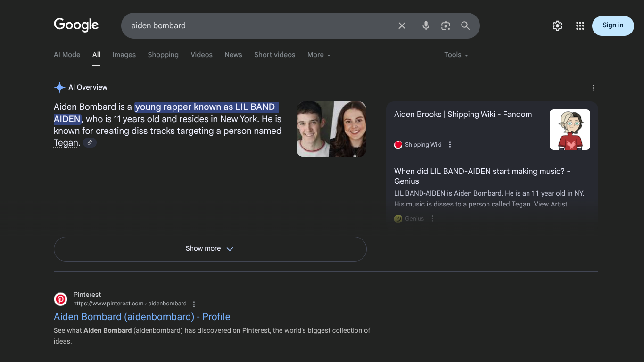Open Google Lens image search icon
This screenshot has width=644, height=362.
pos(446,25)
